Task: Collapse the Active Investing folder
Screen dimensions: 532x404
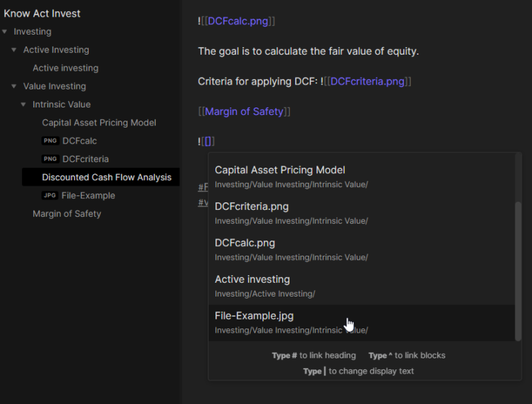Action: pos(14,50)
